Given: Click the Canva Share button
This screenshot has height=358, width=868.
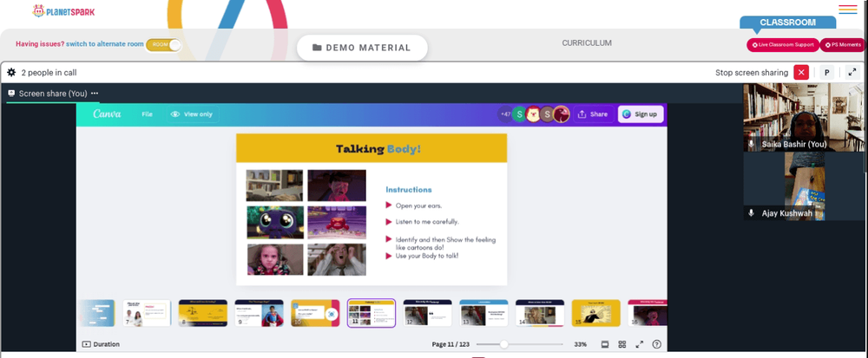Looking at the screenshot, I should pyautogui.click(x=593, y=114).
